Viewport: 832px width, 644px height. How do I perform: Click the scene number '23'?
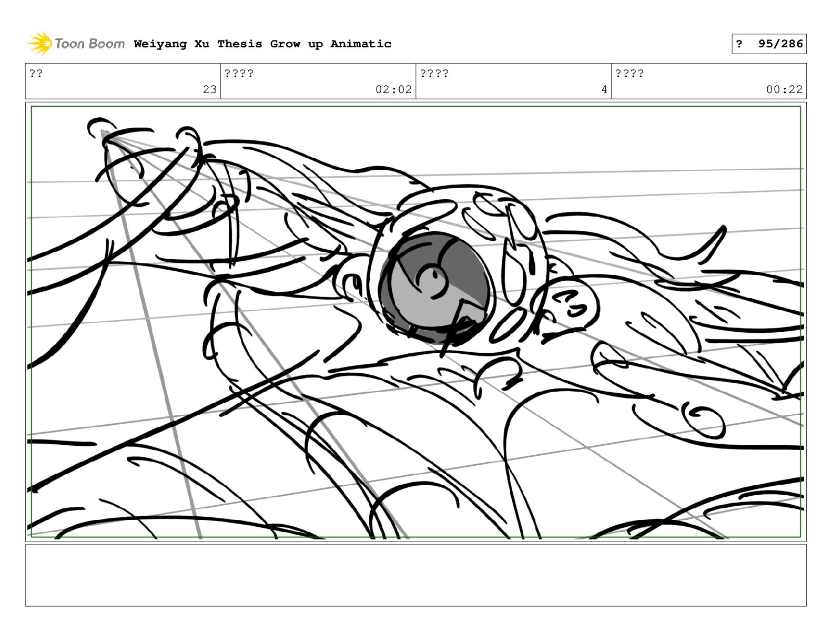[x=210, y=89]
